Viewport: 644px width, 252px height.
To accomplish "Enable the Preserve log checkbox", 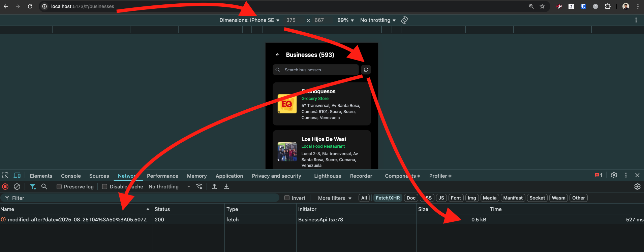I will (59, 187).
